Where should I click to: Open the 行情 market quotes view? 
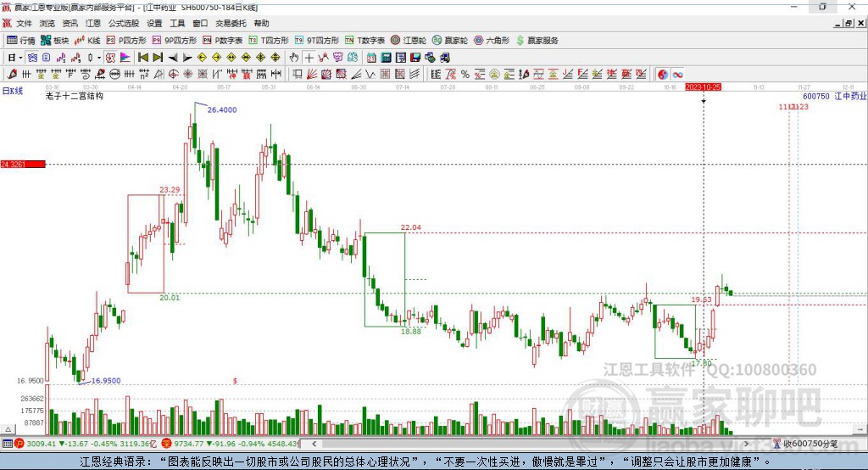(x=20, y=41)
